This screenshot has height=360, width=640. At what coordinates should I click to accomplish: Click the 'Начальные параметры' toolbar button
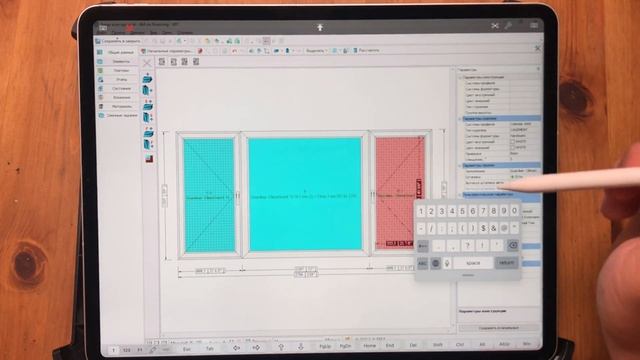coord(167,51)
